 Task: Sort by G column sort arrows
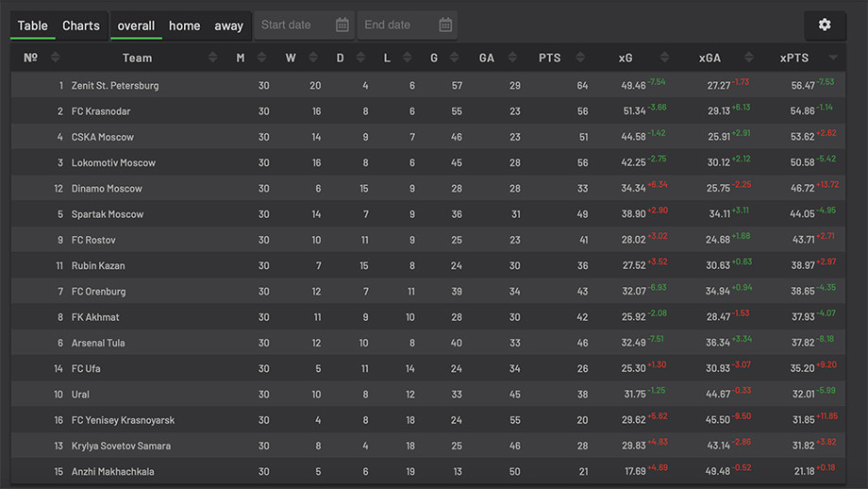[x=454, y=58]
